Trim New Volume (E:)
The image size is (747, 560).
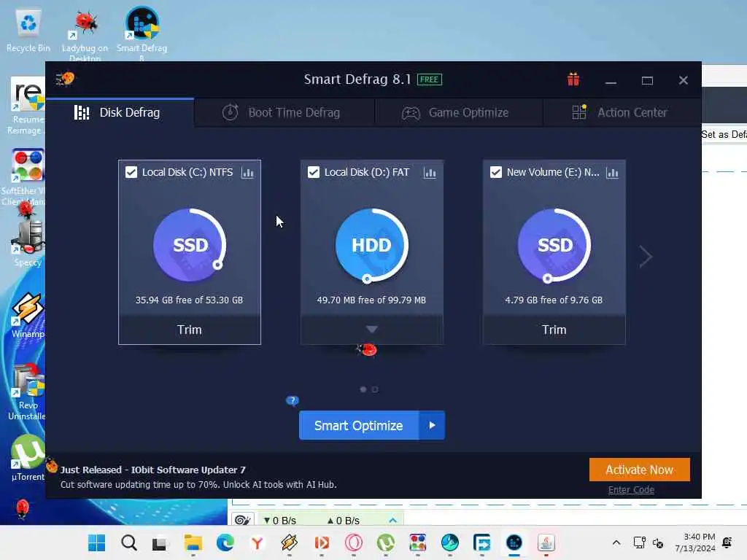click(554, 330)
